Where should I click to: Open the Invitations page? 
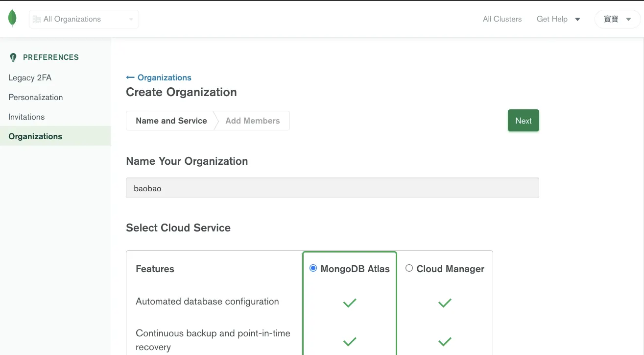(26, 117)
